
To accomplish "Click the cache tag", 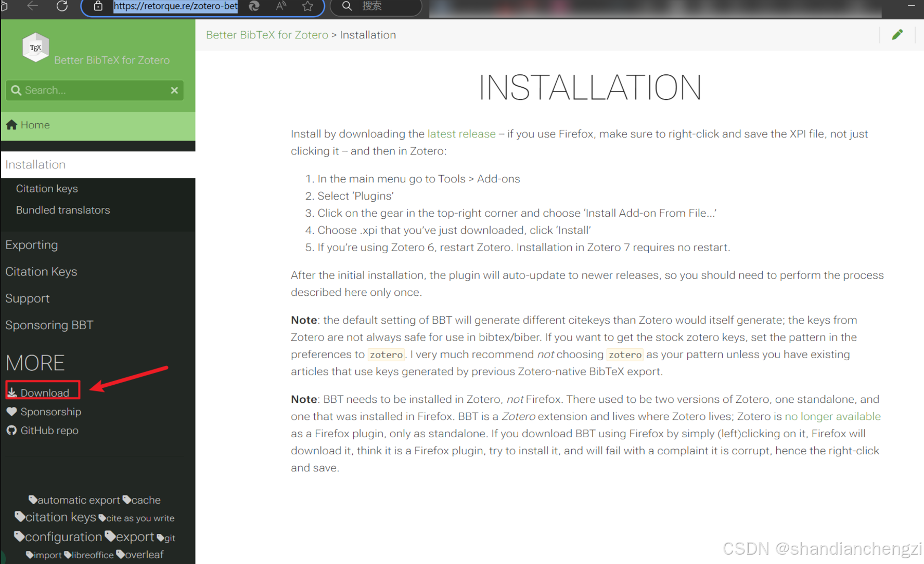I will click(142, 500).
